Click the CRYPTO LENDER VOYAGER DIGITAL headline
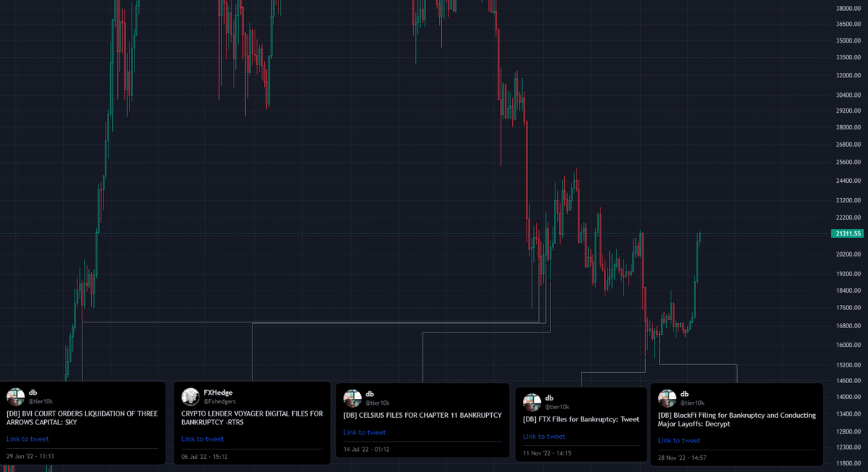The height and width of the screenshot is (472, 868). (252, 418)
